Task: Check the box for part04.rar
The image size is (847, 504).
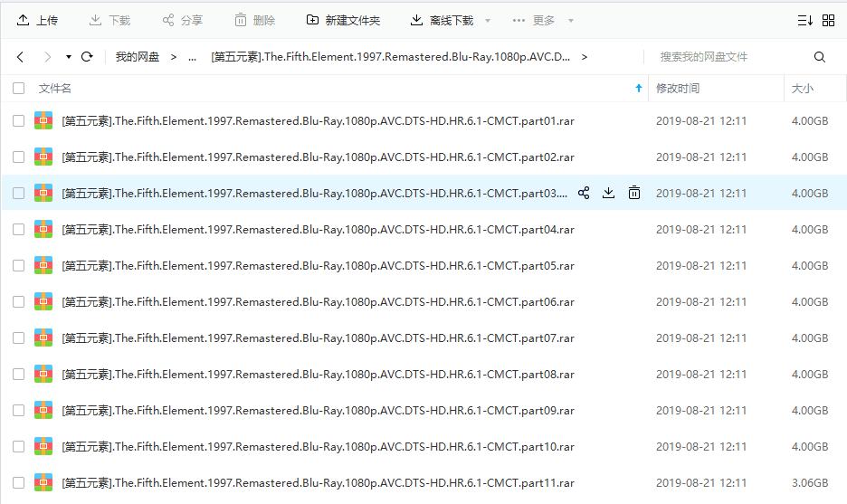Action: coord(19,229)
